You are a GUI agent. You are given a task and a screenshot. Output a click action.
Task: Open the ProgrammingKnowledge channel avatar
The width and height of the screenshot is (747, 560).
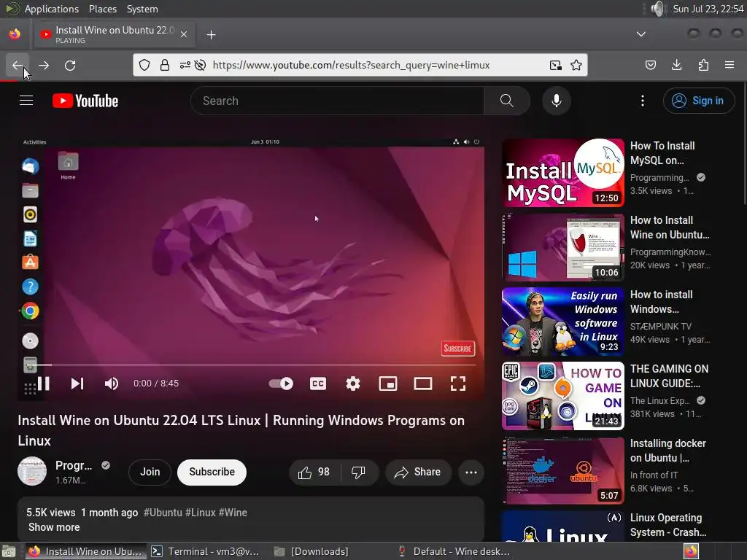coord(32,472)
